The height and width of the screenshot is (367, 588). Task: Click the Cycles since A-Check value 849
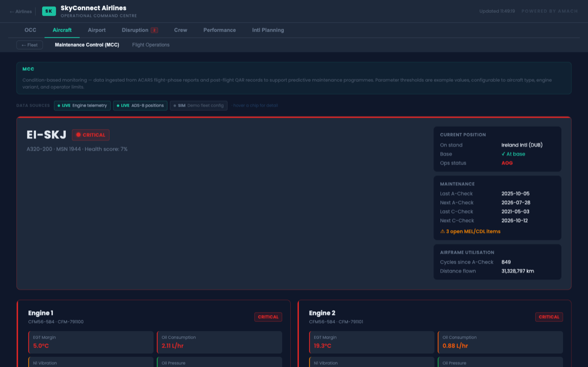point(506,262)
